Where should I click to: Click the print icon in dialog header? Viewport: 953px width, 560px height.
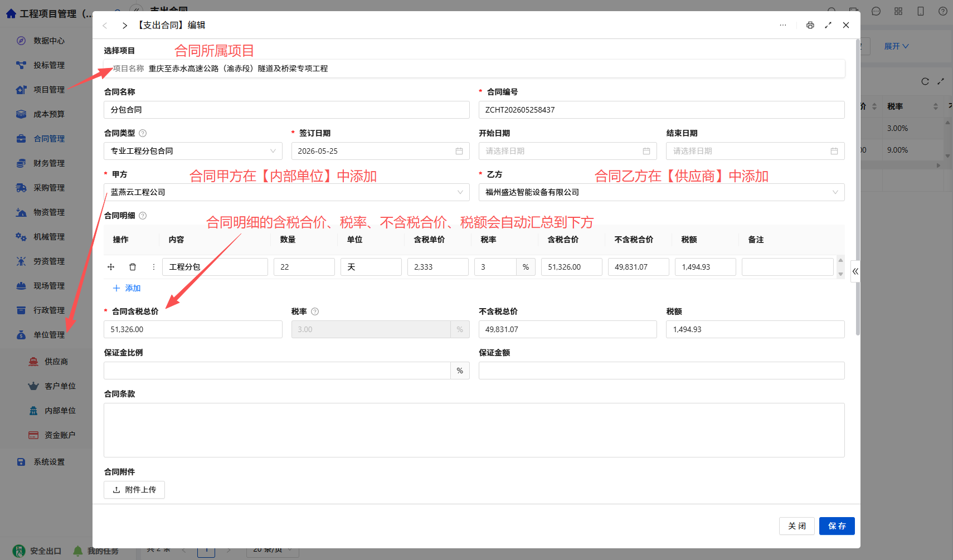pos(810,25)
